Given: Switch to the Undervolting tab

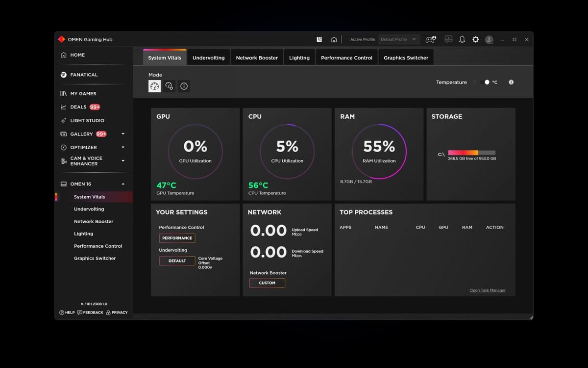Looking at the screenshot, I should pyautogui.click(x=209, y=57).
